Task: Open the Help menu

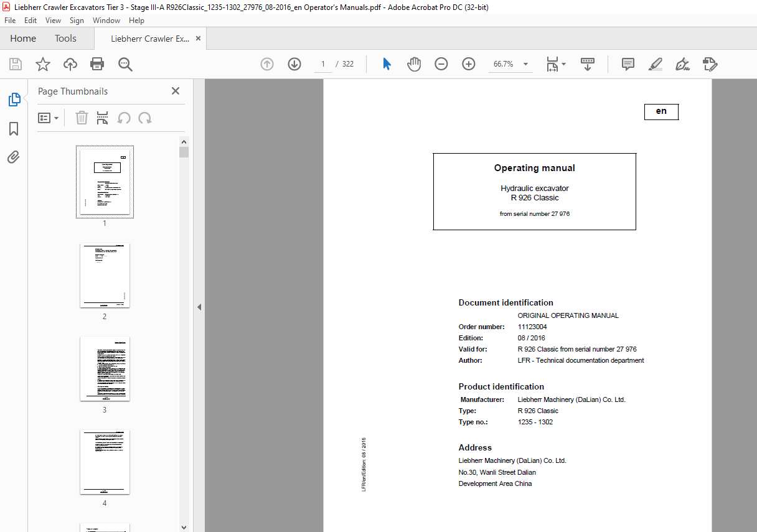Action: [x=136, y=21]
